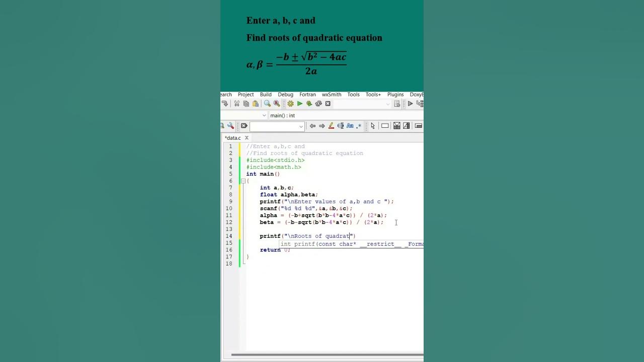Toggle highlight occurrences pencil icon
Image resolution: width=644 pixels, height=362 pixels.
coord(331,126)
